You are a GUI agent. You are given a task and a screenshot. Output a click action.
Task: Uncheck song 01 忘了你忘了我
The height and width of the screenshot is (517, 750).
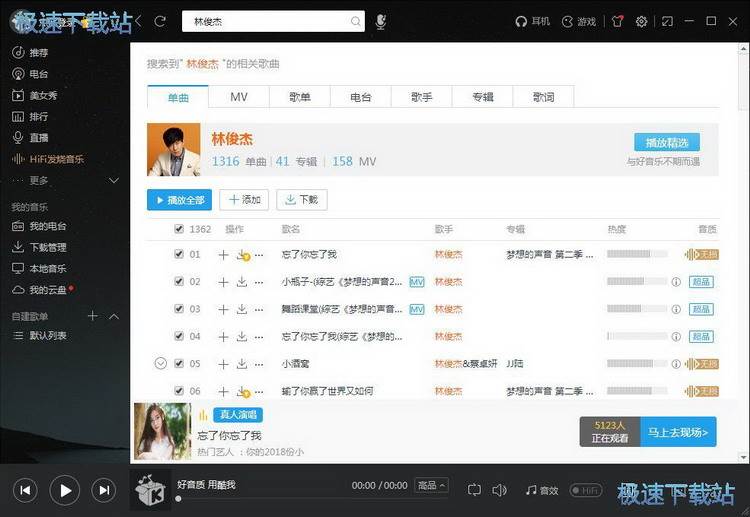tap(179, 254)
